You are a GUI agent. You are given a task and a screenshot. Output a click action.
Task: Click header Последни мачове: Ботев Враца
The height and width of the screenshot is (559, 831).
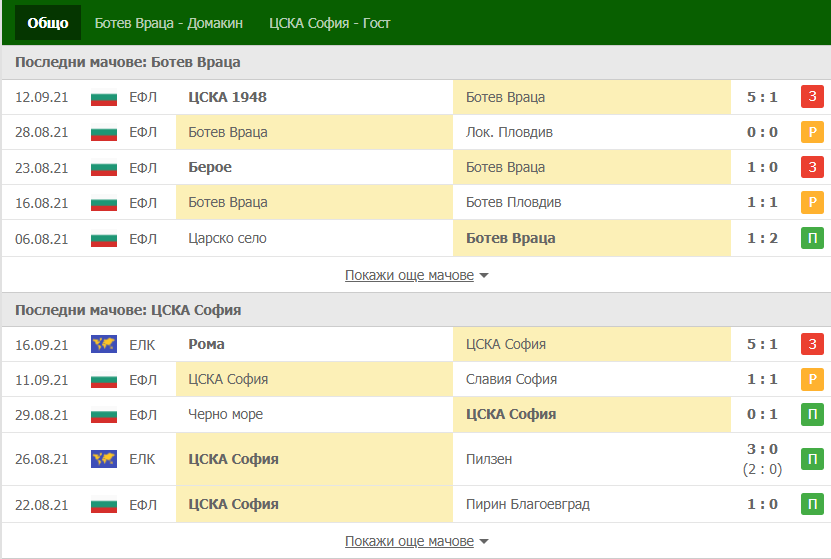128,62
